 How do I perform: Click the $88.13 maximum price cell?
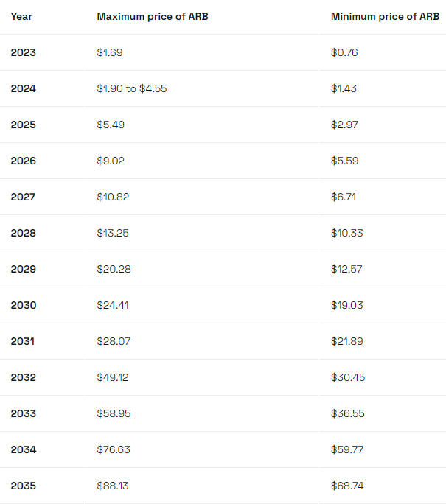click(113, 486)
